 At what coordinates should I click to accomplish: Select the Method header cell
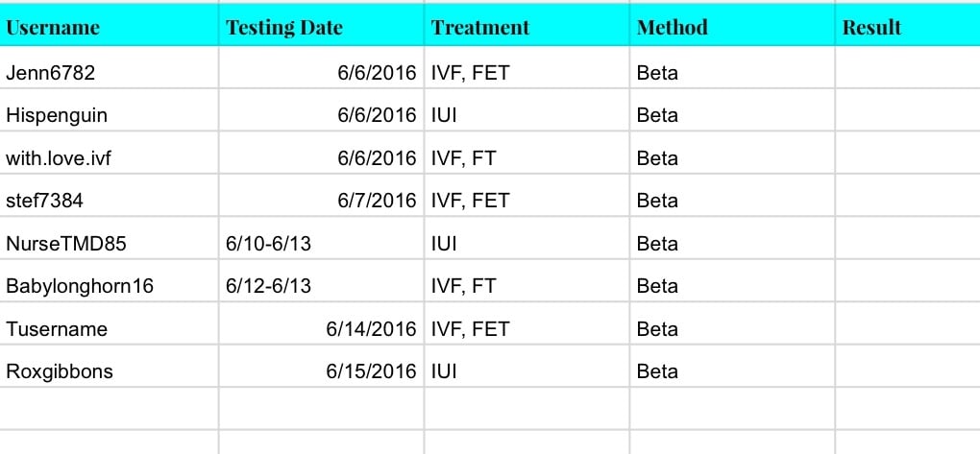[673, 27]
